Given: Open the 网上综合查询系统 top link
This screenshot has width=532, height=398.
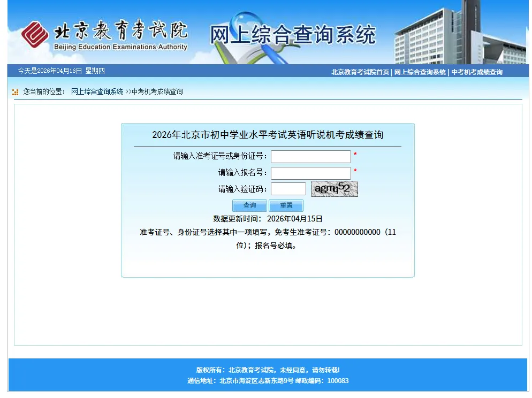Looking at the screenshot, I should click(419, 72).
